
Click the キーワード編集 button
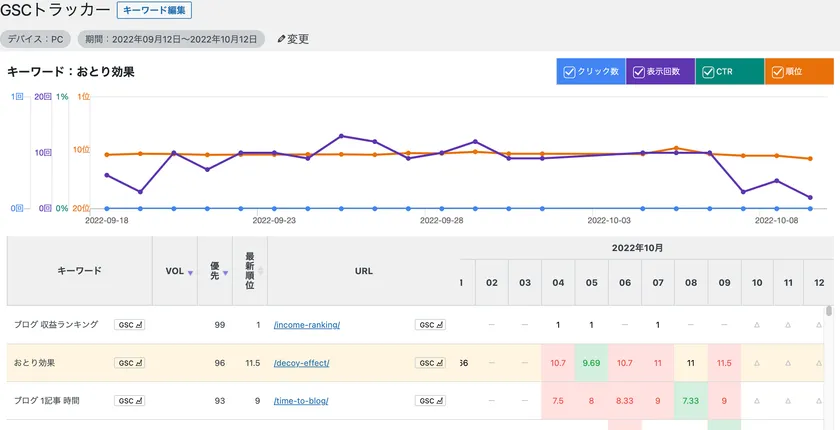coord(154,11)
